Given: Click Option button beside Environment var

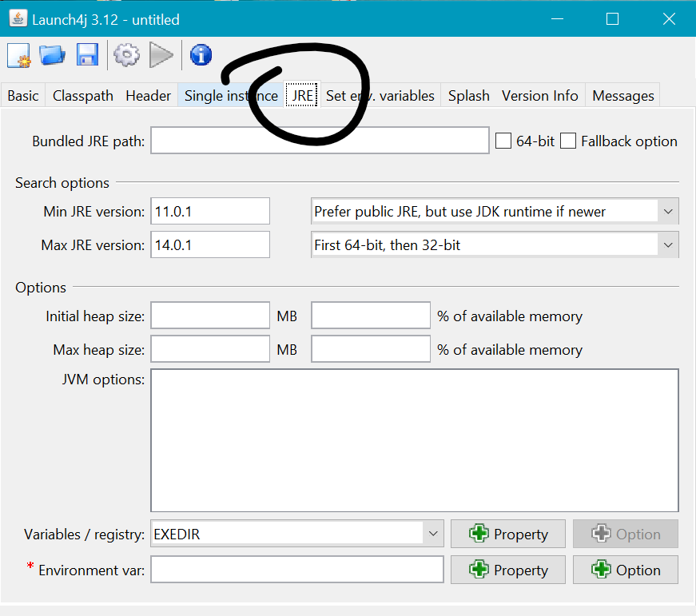Looking at the screenshot, I should tap(626, 570).
